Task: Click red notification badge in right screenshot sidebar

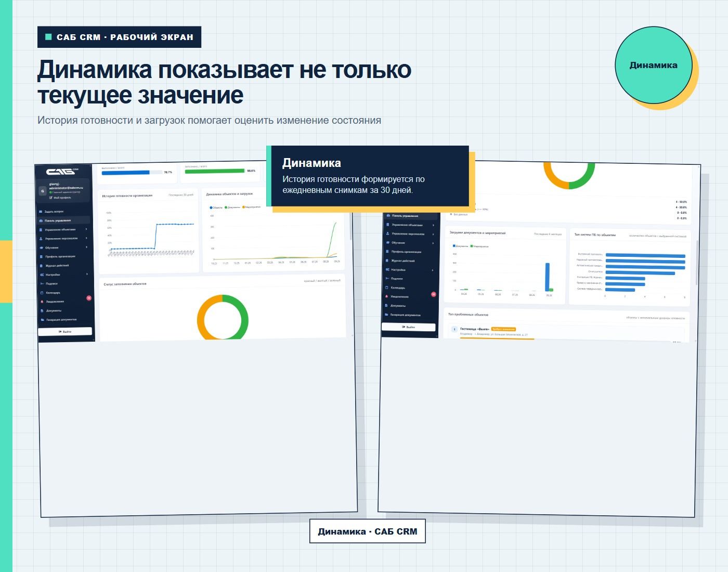Action: [x=434, y=294]
